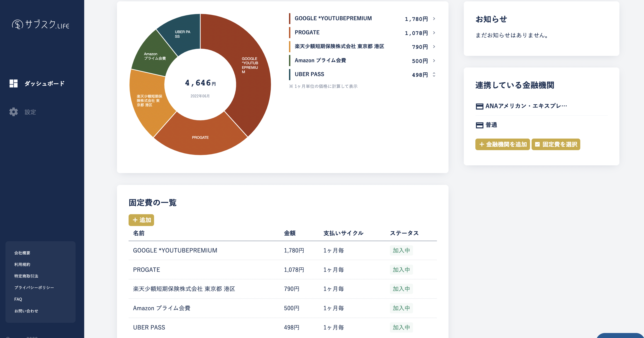Expand the GOOGLE *YOUTUBEPREMIUM legend chevron
The image size is (644, 338).
(x=434, y=19)
